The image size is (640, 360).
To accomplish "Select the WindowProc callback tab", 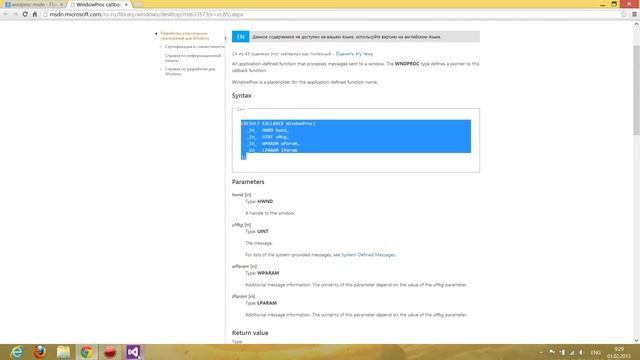I will [x=98, y=4].
